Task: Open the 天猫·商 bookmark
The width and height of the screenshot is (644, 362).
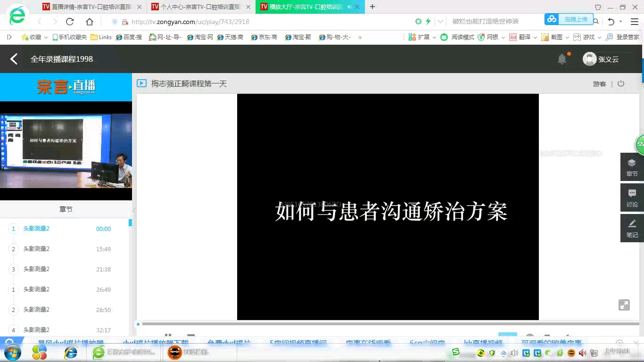Action: point(230,37)
